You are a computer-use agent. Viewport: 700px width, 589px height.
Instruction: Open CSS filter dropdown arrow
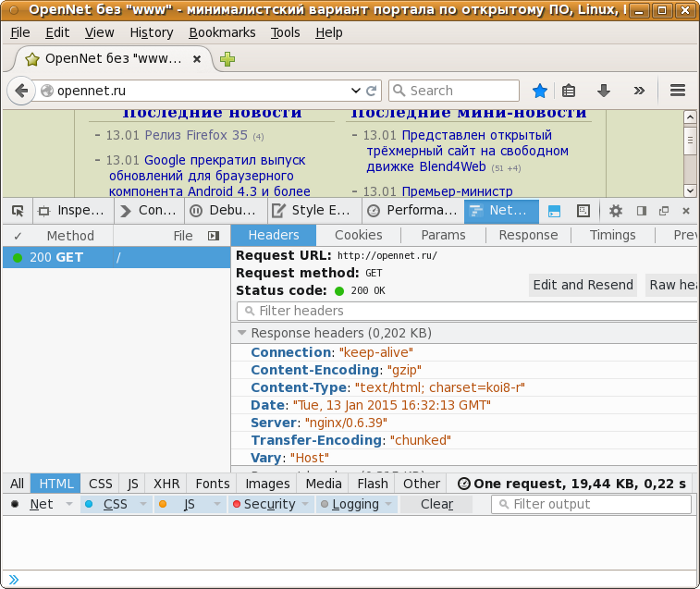pyautogui.click(x=143, y=504)
